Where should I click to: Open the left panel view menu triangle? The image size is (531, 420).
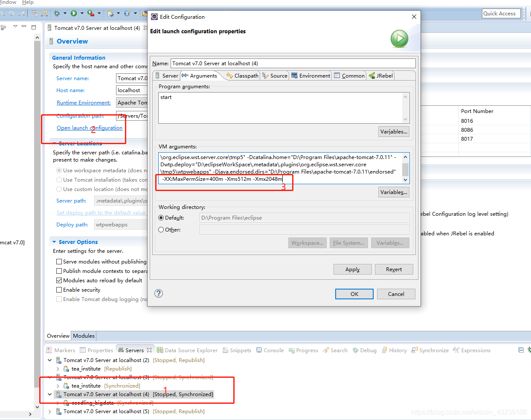[x=15, y=26]
